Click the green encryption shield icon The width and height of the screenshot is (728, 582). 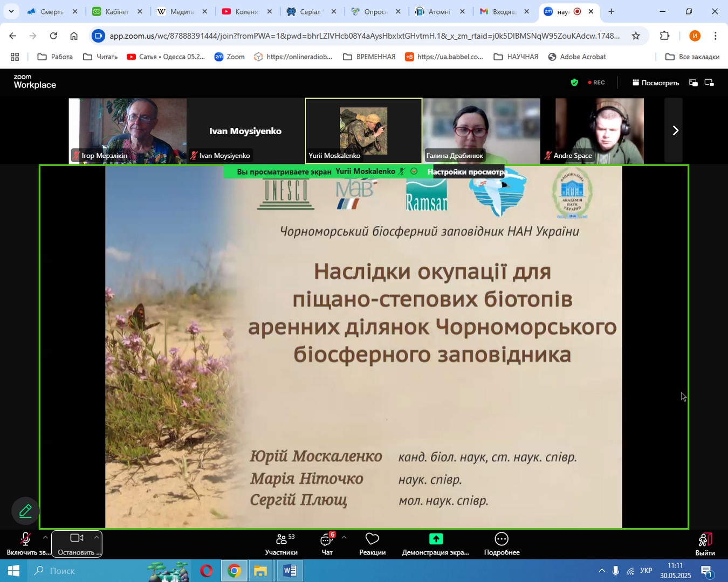574,82
